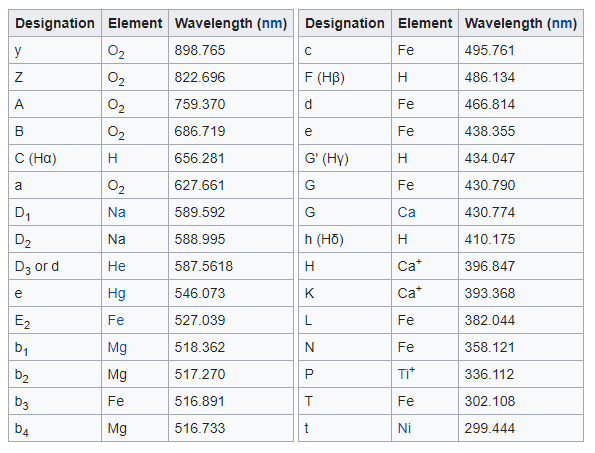This screenshot has width=595, height=453.
Task: Select the wavelength value 759.370
Action: pos(200,104)
